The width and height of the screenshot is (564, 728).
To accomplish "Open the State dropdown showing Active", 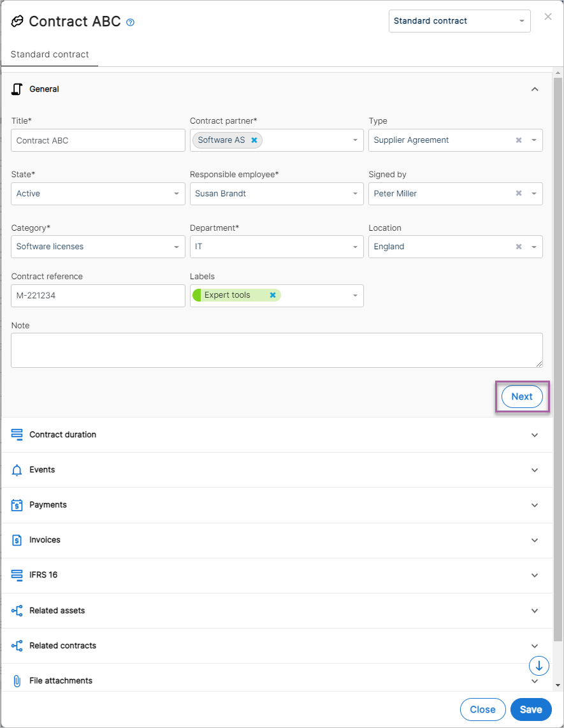I will (98, 194).
